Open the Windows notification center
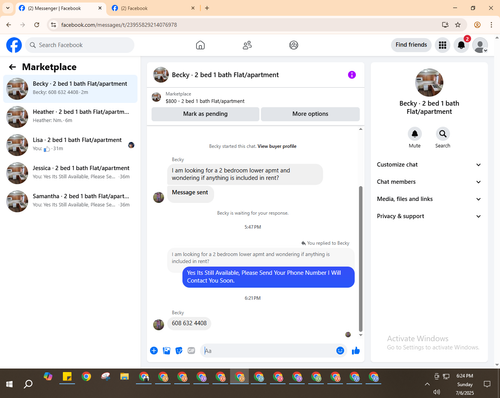Screen dimensions: 500x398 [x=487, y=384]
